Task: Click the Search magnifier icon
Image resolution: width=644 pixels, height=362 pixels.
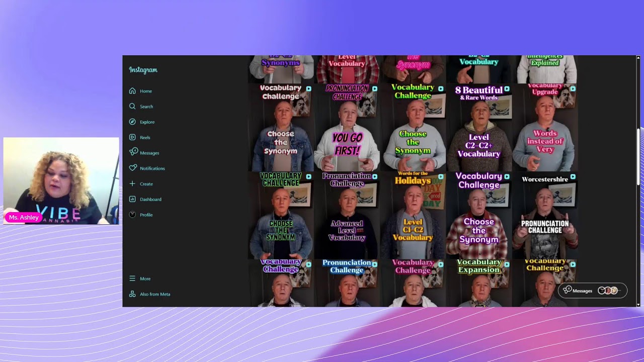Action: pos(132,107)
